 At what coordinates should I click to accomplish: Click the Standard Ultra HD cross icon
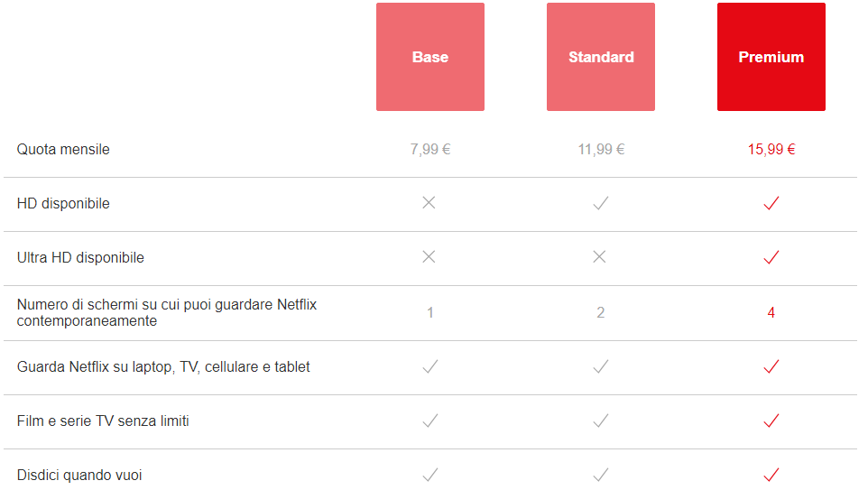click(x=599, y=257)
